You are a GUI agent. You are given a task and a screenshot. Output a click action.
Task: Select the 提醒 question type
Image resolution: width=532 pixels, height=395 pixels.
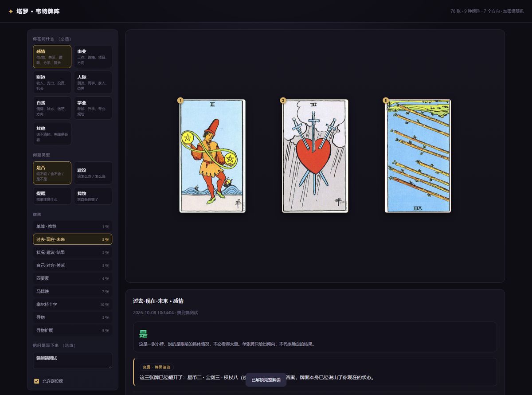(x=52, y=196)
